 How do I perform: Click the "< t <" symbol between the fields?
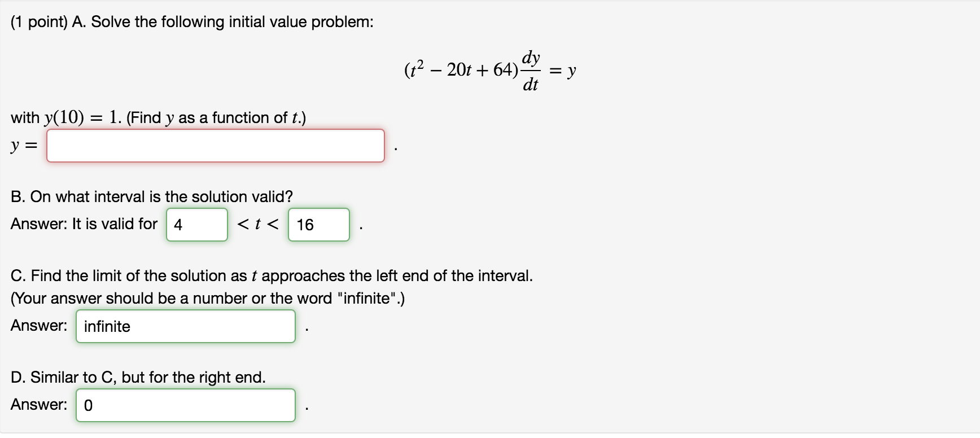click(x=258, y=224)
